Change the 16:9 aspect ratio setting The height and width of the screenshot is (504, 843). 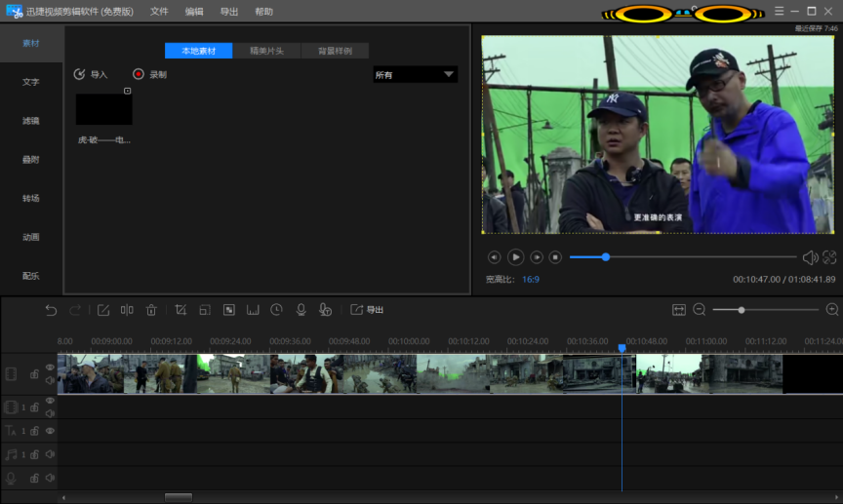pyautogui.click(x=530, y=280)
